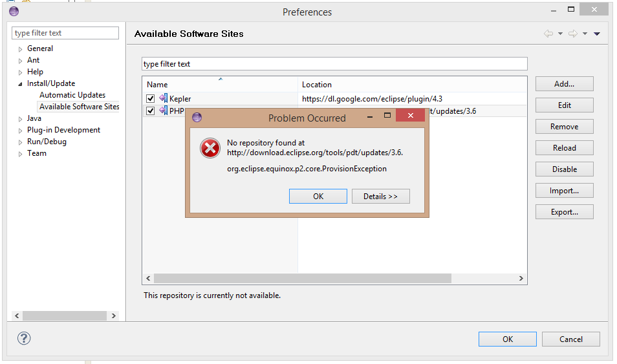Viewport: 617px width, 364px height.
Task: Expand the Team tree node
Action: click(20, 154)
